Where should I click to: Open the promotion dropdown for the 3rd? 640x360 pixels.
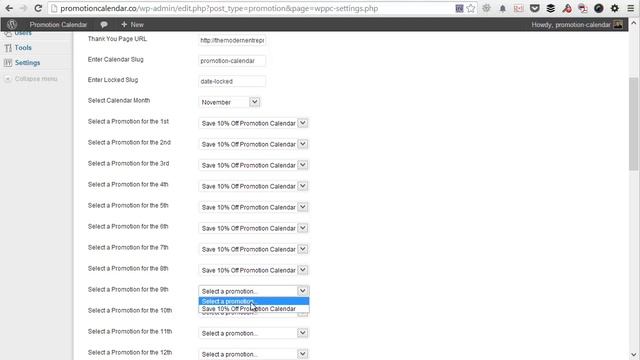click(253, 165)
